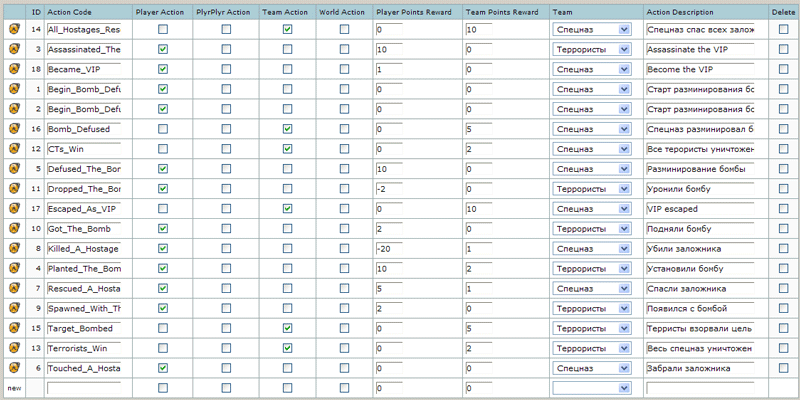Tick the Delete checkbox for Dropped_The_Bomb row
Viewport: 800px width, 400px height.
(x=783, y=189)
